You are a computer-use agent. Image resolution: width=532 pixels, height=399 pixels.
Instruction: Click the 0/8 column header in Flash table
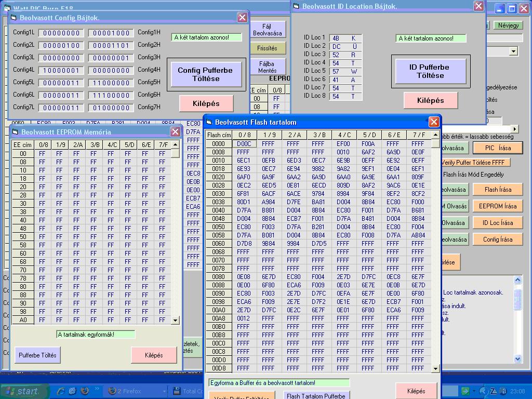244,135
